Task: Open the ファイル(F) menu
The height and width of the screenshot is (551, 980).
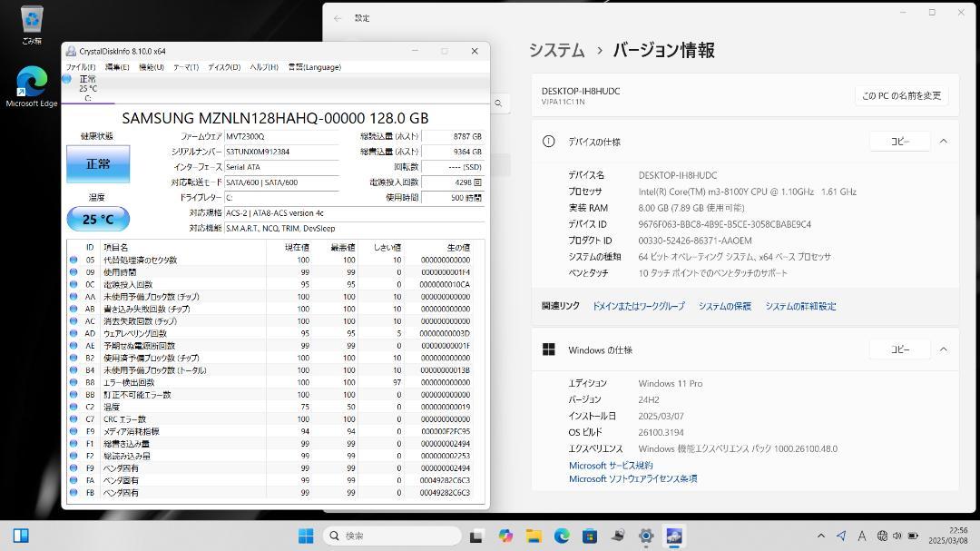Action: [x=81, y=67]
